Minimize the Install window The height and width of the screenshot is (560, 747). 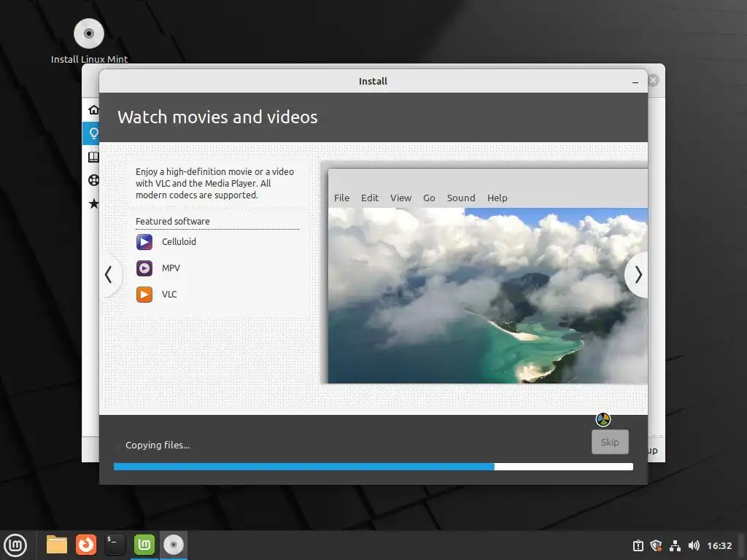click(635, 82)
